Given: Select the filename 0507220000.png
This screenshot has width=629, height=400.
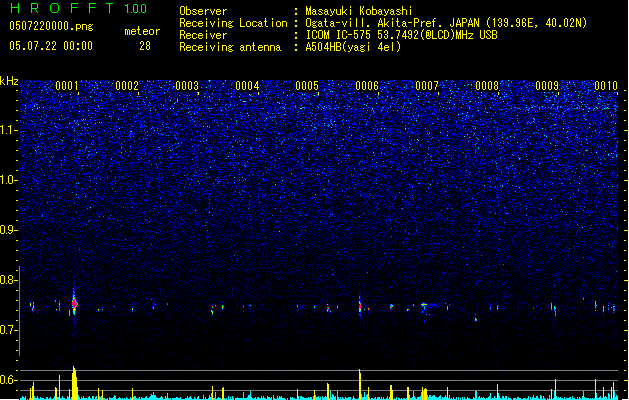Looking at the screenshot, I should tap(51, 26).
